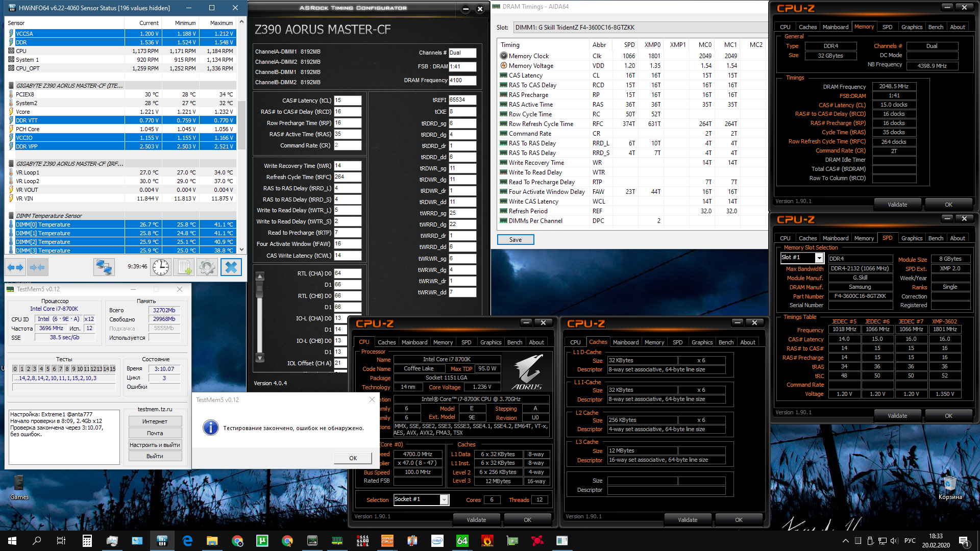The width and height of the screenshot is (980, 551).
Task: Click HWiNFO collapse arrows icon
Action: (37, 267)
